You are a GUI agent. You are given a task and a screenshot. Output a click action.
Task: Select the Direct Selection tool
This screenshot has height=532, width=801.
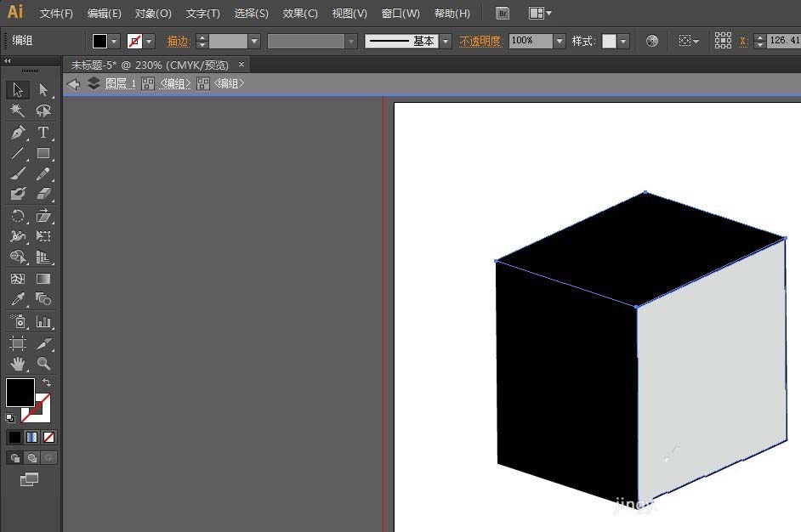pyautogui.click(x=43, y=90)
